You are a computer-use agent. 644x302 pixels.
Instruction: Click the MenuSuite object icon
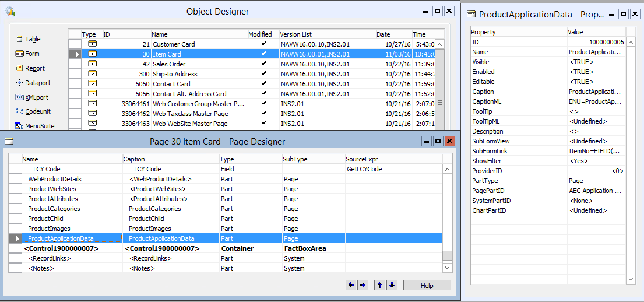[x=19, y=125]
